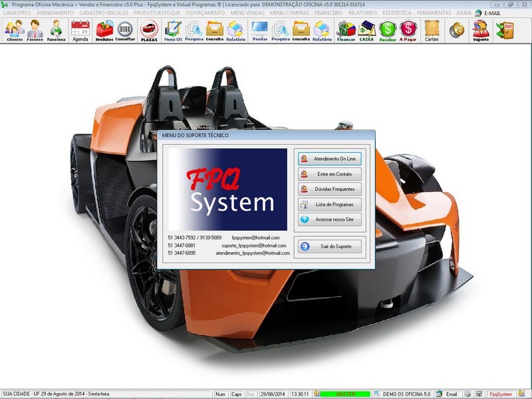Click the 13:30:11 clock in status bar
This screenshot has width=532, height=399.
300,394
